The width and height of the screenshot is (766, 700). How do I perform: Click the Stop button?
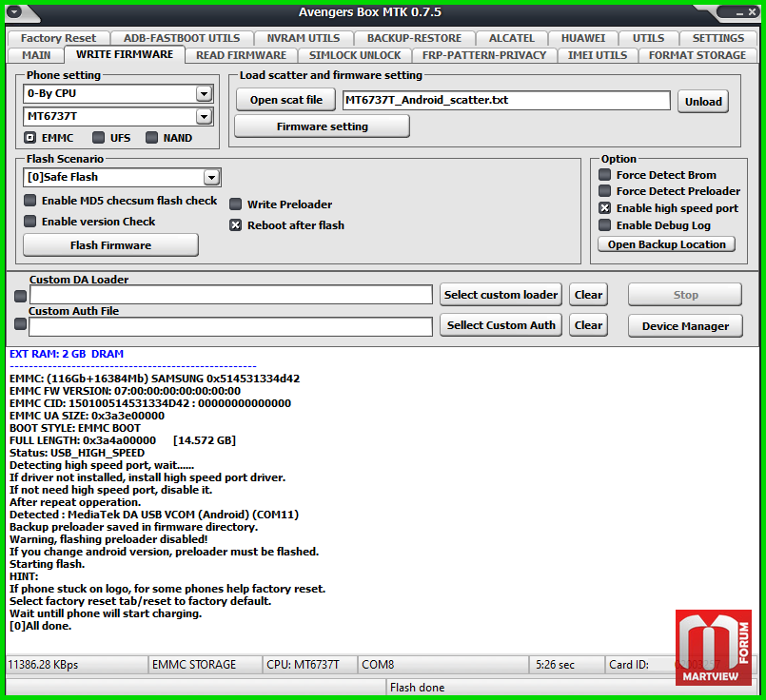(x=685, y=294)
